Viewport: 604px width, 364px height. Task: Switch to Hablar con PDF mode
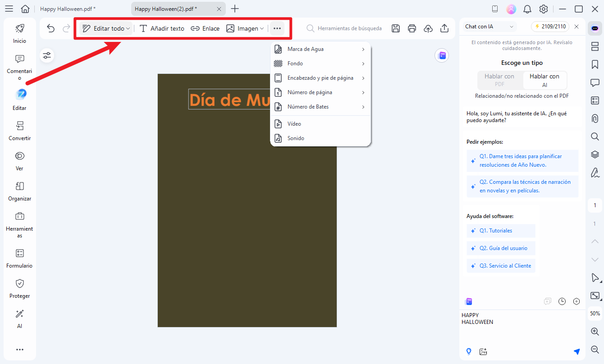pos(499,80)
